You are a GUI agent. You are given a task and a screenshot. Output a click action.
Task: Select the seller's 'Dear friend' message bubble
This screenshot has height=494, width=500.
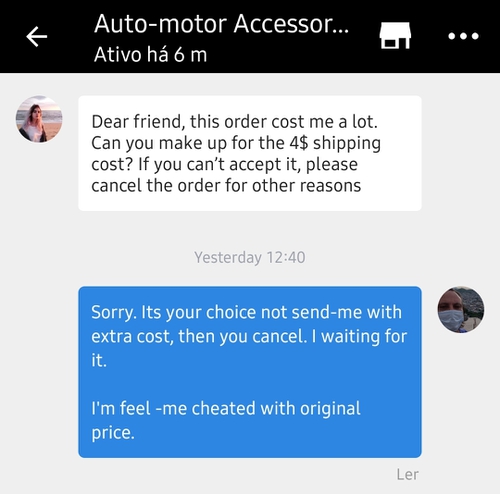pos(250,153)
